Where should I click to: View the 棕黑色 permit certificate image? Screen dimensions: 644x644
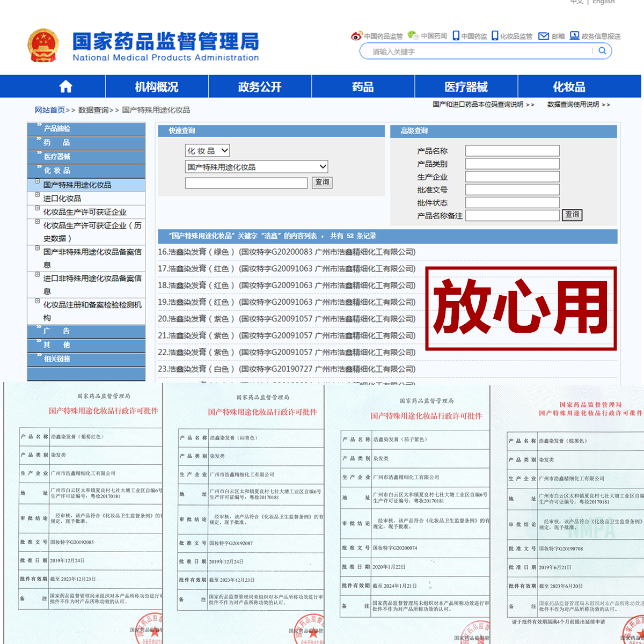pos(568,515)
